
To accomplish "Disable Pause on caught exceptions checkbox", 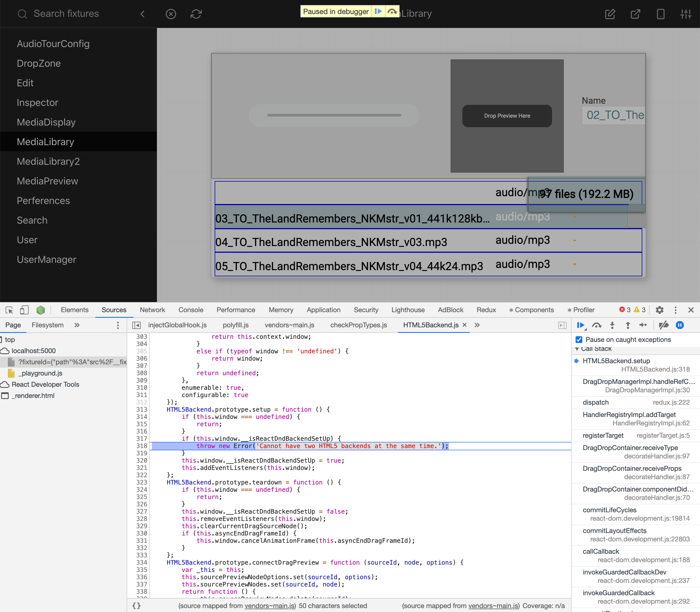I will [579, 339].
